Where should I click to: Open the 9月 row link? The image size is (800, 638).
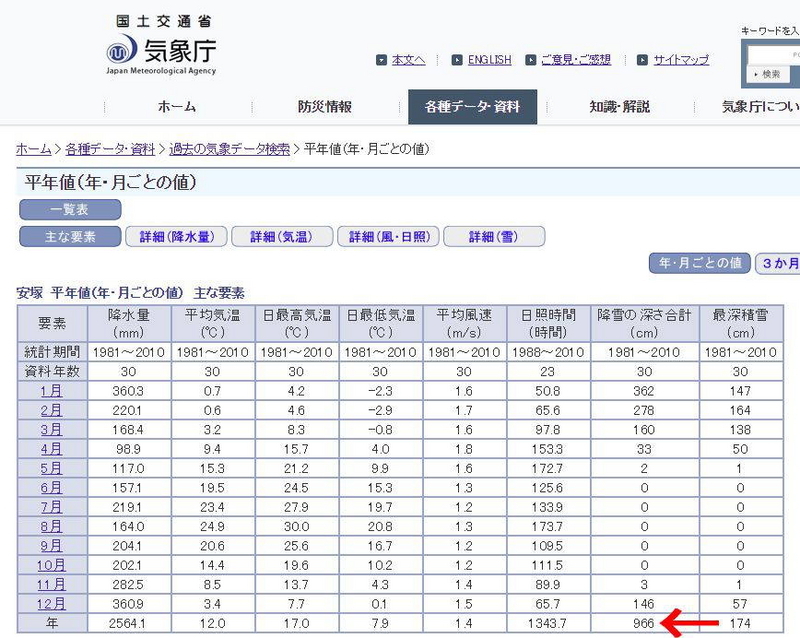(x=52, y=546)
